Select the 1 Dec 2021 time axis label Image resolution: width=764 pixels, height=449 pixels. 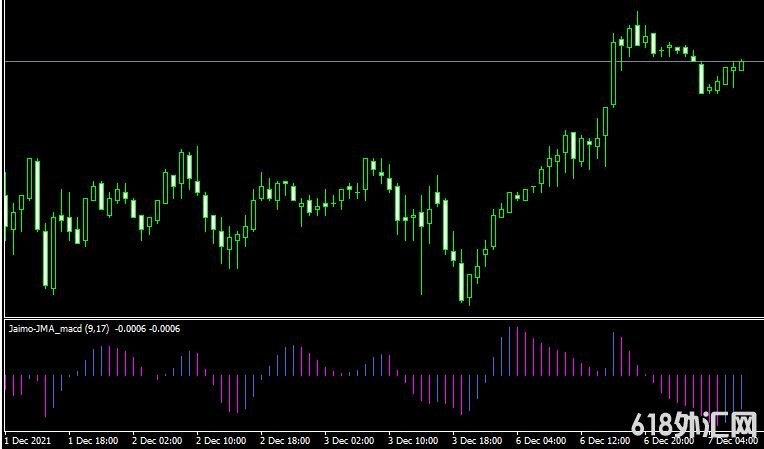tap(27, 441)
